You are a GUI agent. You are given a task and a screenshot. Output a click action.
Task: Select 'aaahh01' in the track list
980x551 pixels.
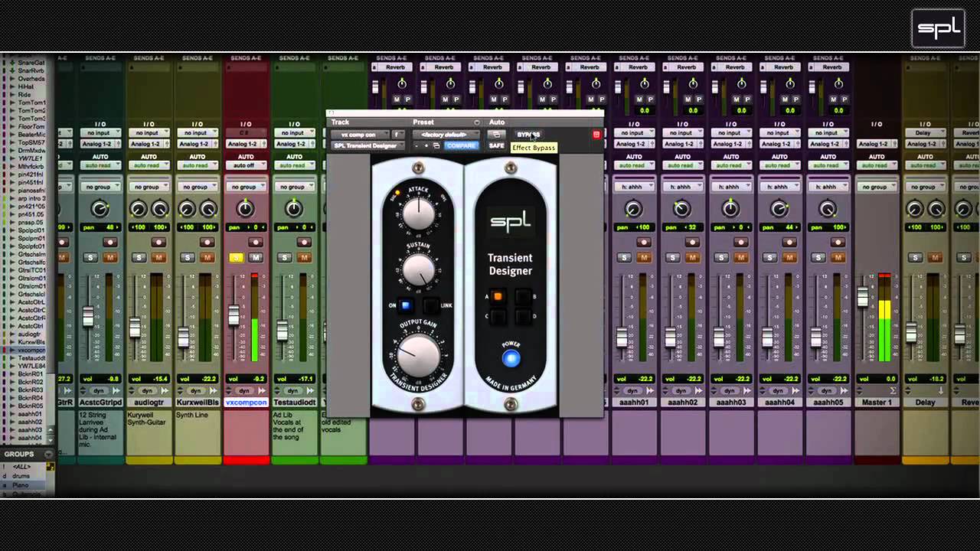pos(30,414)
